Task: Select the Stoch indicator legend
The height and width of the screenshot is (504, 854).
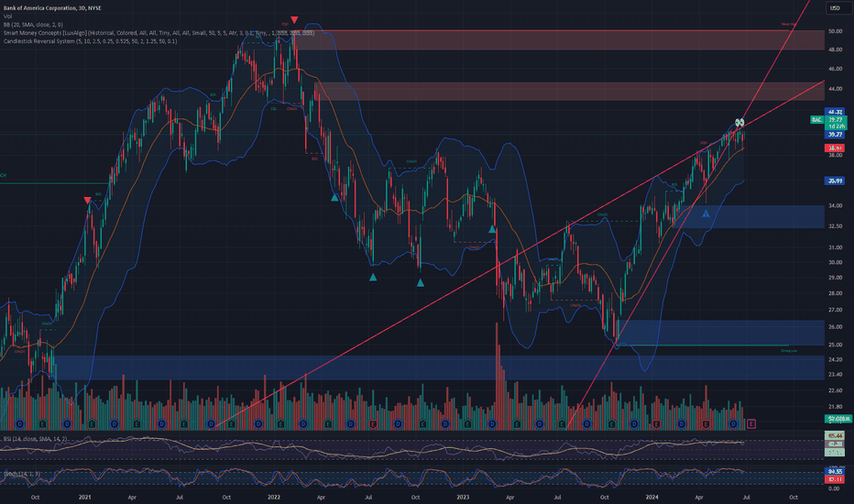Action: pos(22,474)
